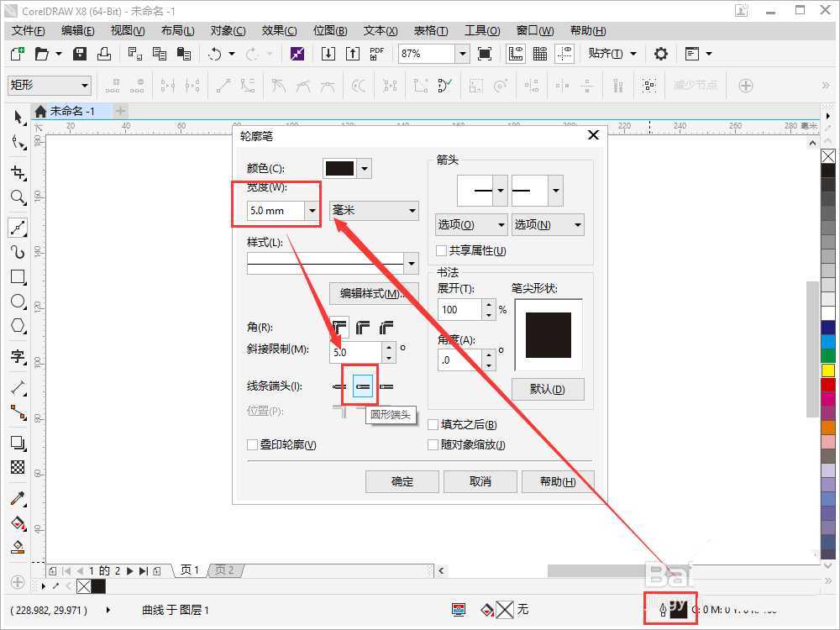Click the 默认 button in the dialog

tap(548, 390)
